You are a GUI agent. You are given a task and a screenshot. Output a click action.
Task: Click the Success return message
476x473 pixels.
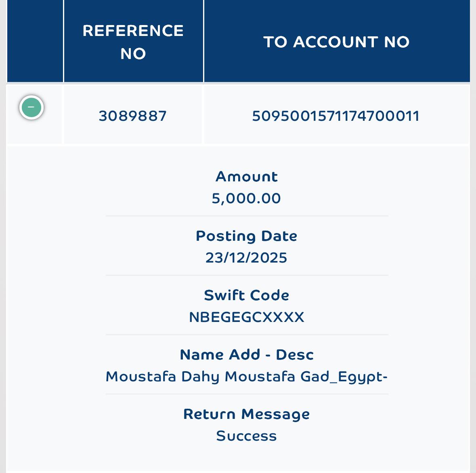[x=247, y=436]
